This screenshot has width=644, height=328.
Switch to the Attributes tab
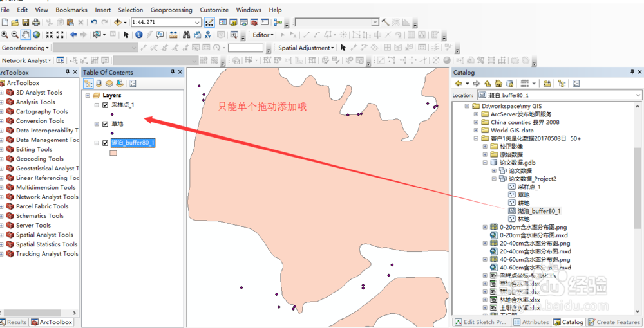[531, 322]
